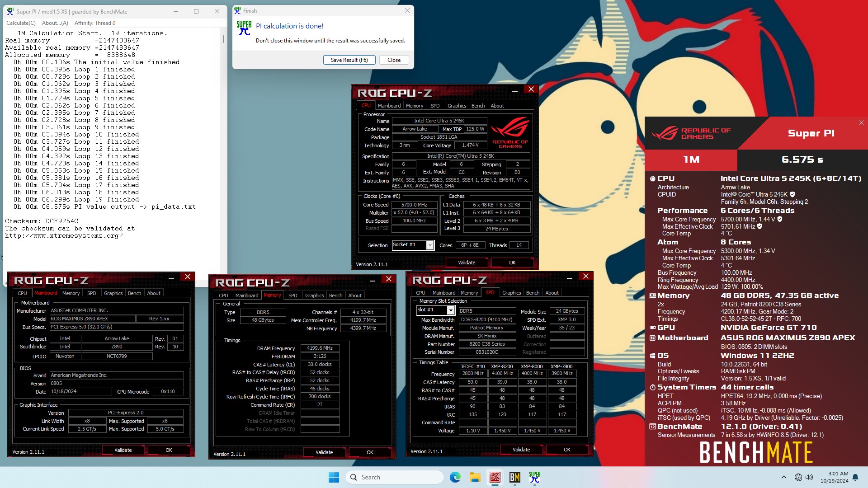Open Windows Start menu icon

334,477
